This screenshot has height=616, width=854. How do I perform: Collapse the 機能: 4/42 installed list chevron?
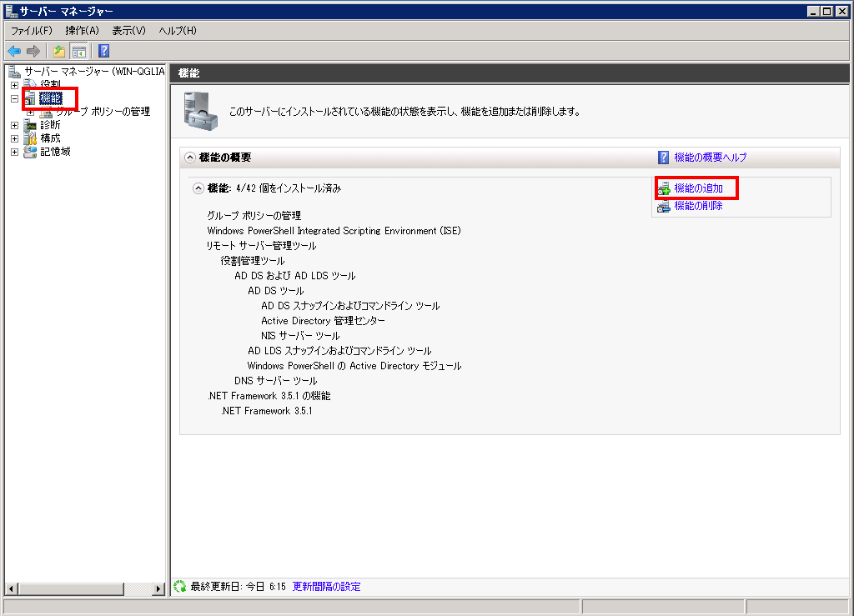point(198,188)
